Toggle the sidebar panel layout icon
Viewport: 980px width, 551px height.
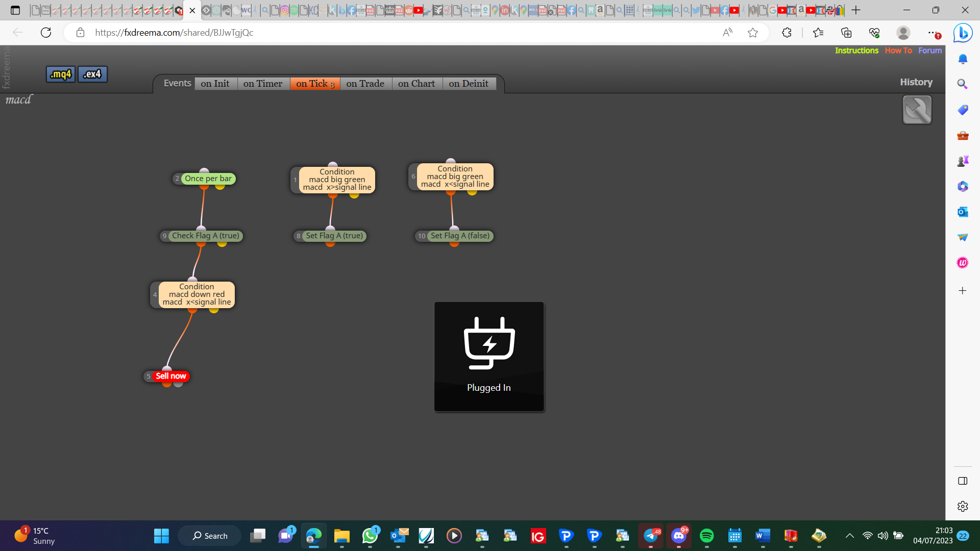[963, 481]
